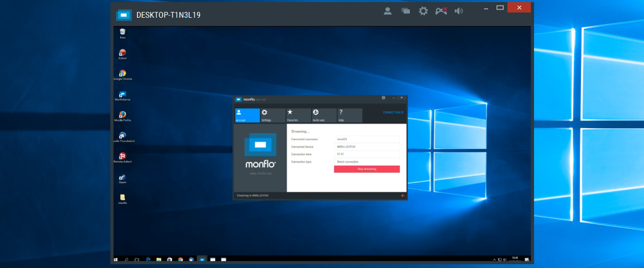Click the CONNECTION ID link
The width and height of the screenshot is (644, 268).
pos(393,113)
